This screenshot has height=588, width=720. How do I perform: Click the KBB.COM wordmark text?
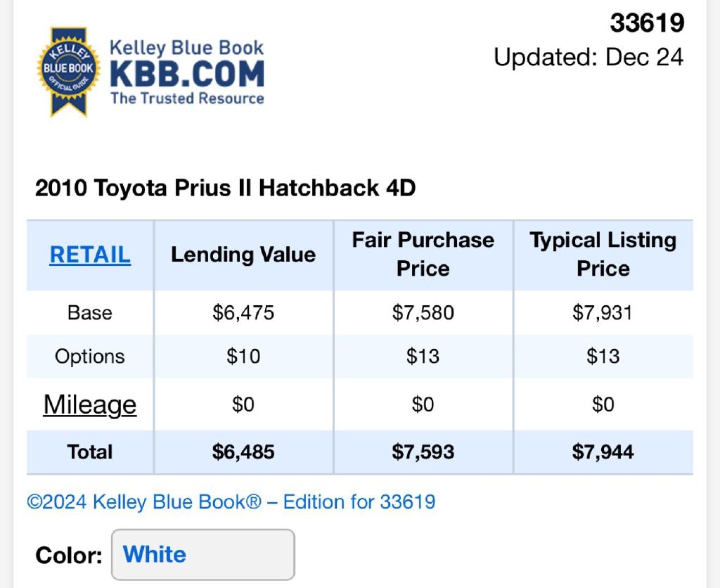click(186, 75)
